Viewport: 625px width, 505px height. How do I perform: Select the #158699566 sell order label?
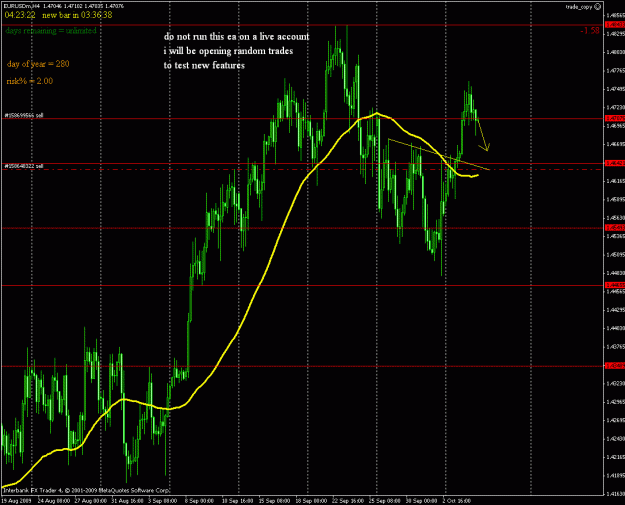24,115
